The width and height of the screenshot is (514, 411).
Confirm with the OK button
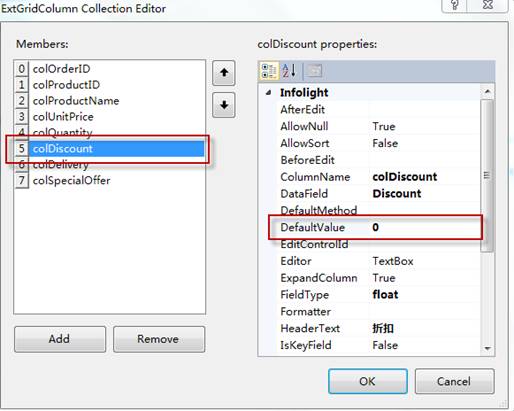[368, 381]
